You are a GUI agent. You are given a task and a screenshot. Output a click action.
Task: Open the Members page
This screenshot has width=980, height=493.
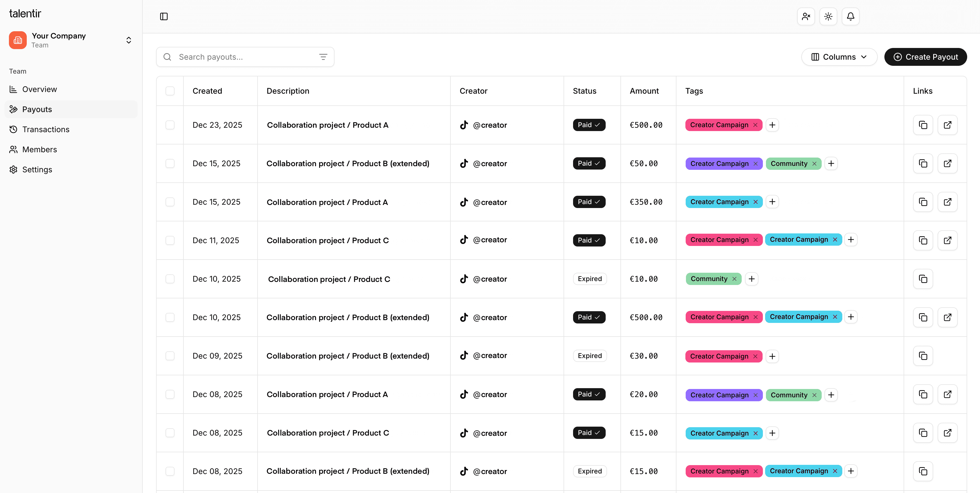[40, 150]
